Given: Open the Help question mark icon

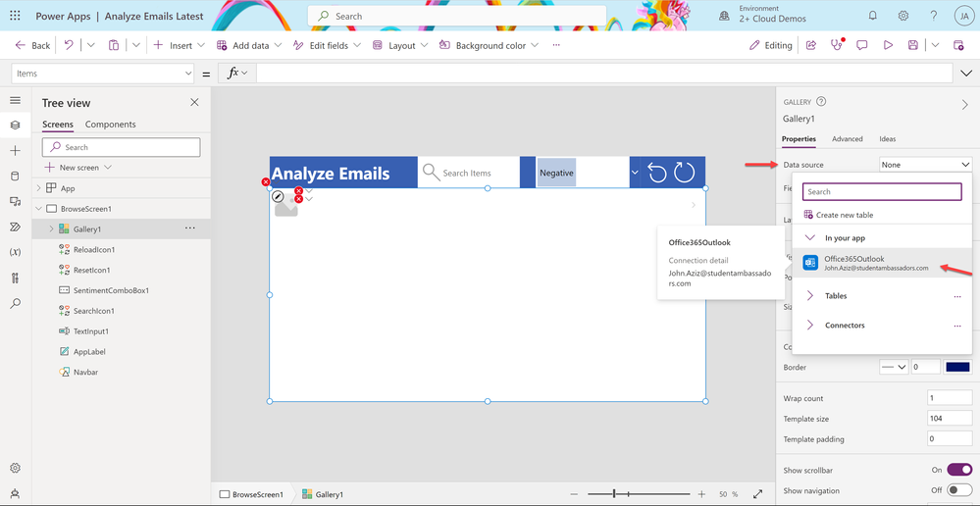Looking at the screenshot, I should click(934, 17).
